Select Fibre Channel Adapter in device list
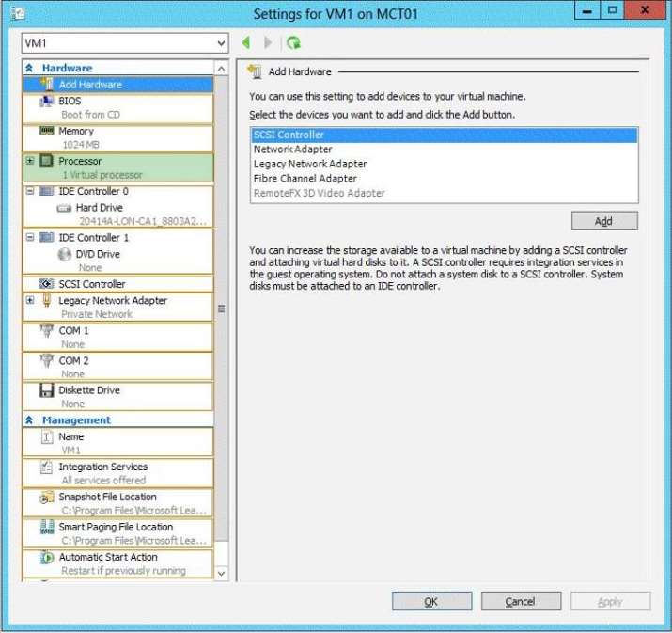This screenshot has height=633, width=672. 445,179
